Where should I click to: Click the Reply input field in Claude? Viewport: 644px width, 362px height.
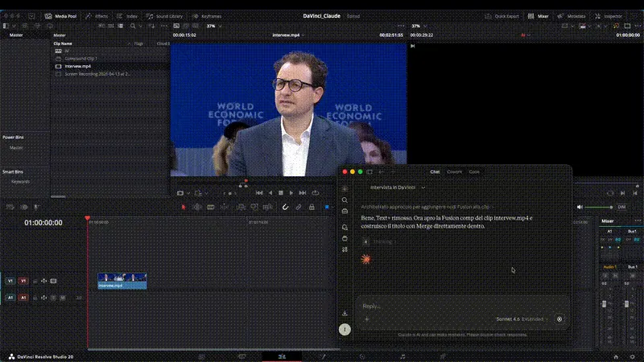pyautogui.click(x=462, y=306)
